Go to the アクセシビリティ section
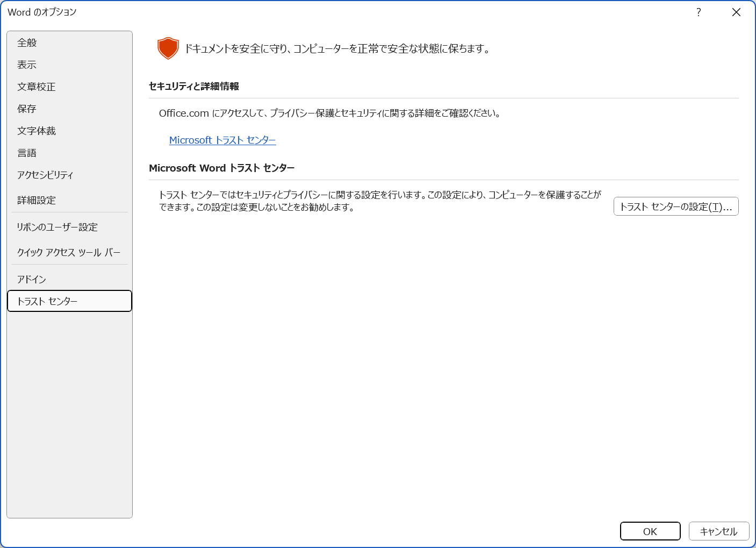The height and width of the screenshot is (548, 756). click(x=44, y=175)
